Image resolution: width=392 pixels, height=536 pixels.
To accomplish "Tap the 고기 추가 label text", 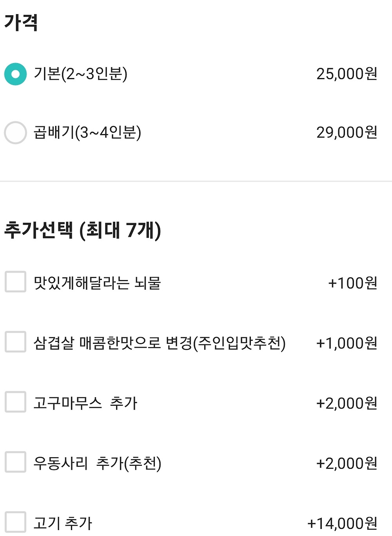I will coord(62,523).
